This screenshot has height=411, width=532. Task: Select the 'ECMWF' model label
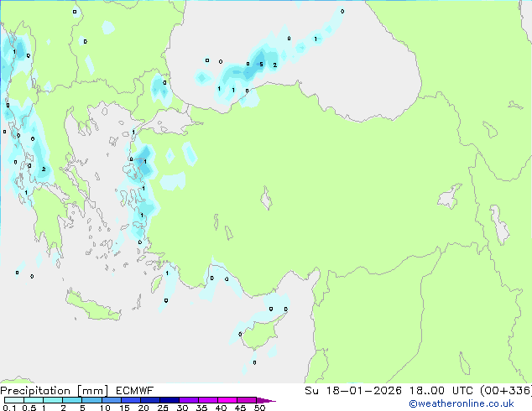(135, 391)
